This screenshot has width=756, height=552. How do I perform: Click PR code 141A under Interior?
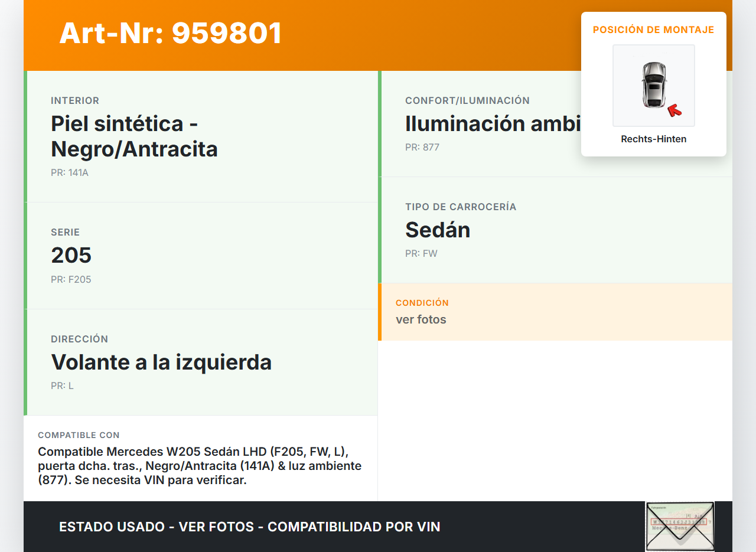(70, 173)
